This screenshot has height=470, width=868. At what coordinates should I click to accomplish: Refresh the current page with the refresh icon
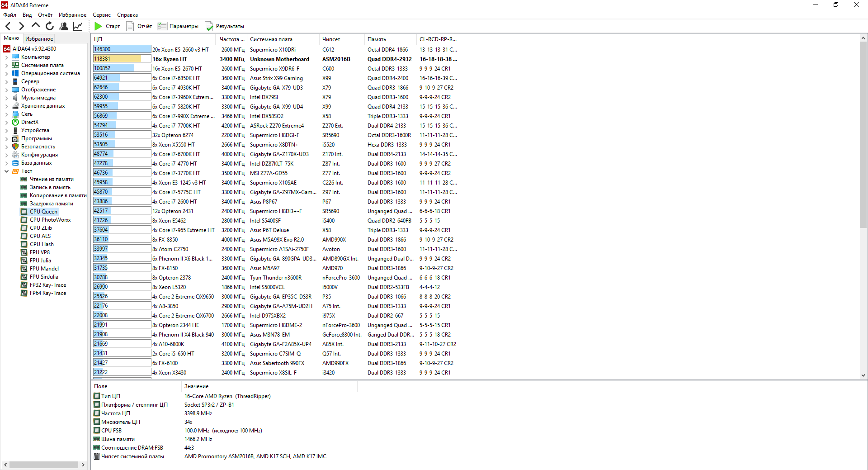point(50,26)
